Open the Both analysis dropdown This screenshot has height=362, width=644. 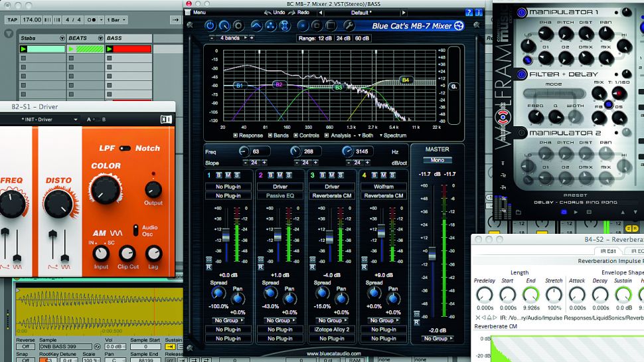[x=366, y=136]
